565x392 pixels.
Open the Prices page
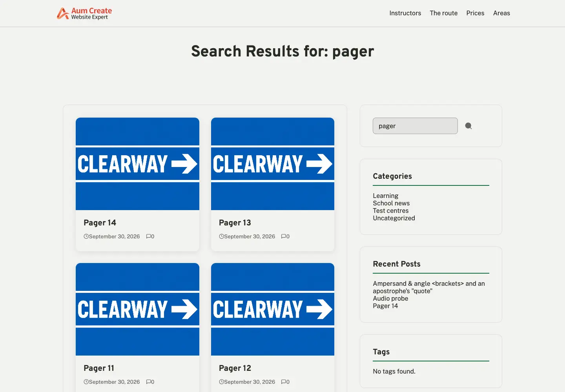point(475,13)
